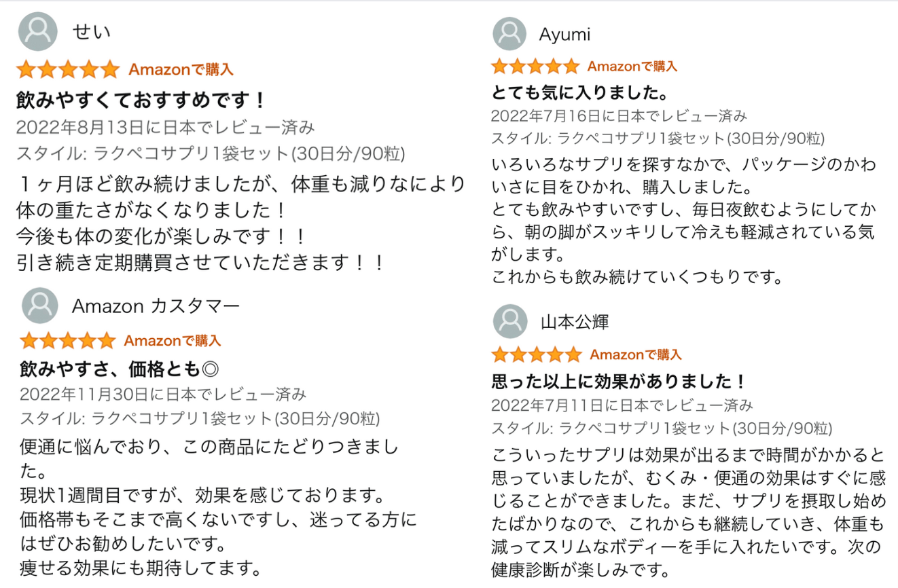Click the reviewer name せい
898x588 pixels.
click(91, 32)
